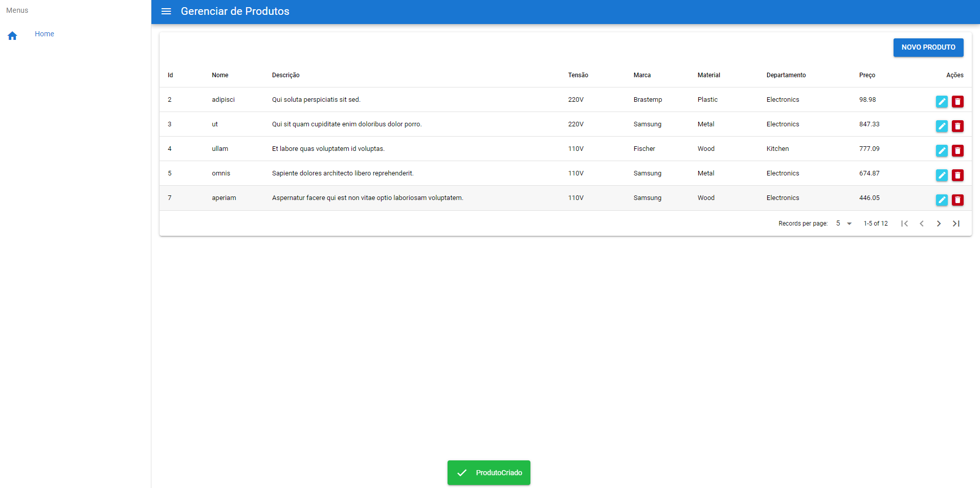
Task: Open the navigation hamburger menu
Action: (166, 11)
